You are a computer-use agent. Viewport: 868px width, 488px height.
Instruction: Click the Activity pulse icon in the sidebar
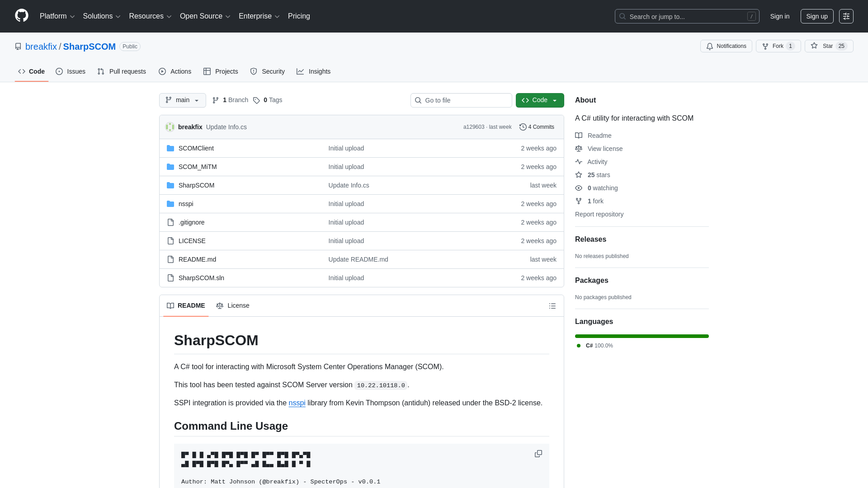click(x=579, y=162)
